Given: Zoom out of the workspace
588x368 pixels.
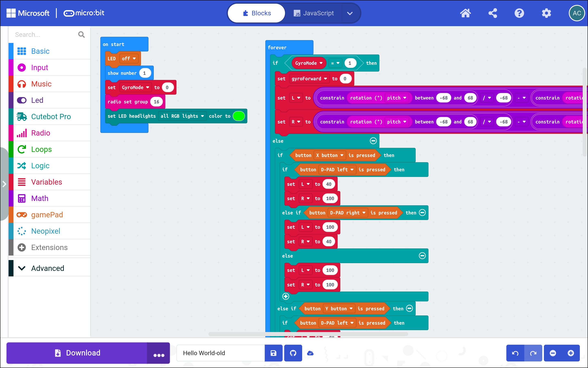Looking at the screenshot, I should coord(553,353).
